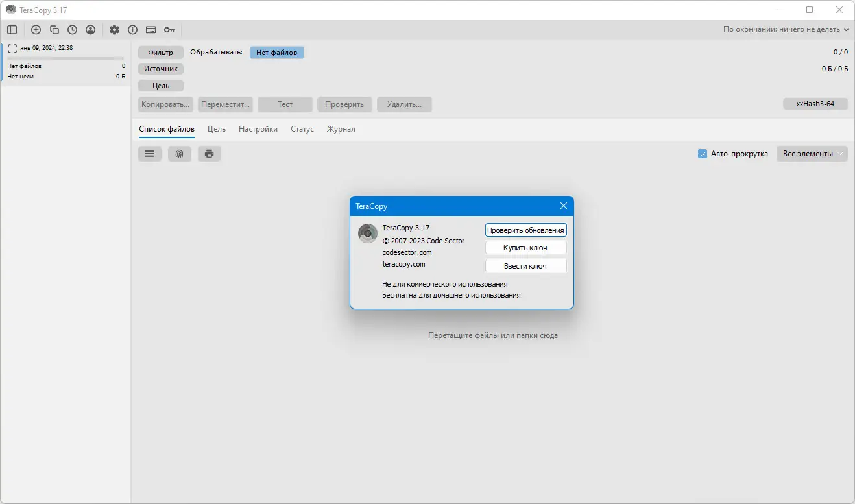
Task: Click the 'Нет цели' row in sidebar
Action: (x=66, y=77)
